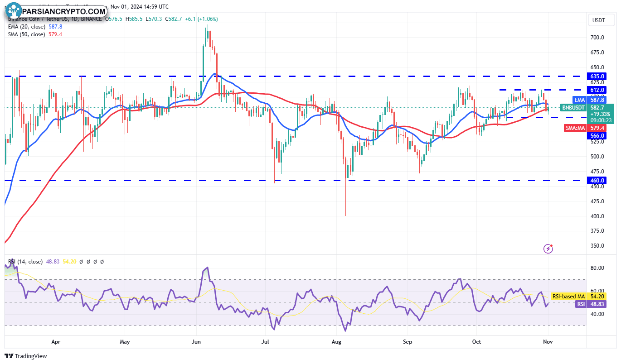Click the Jun label on the time axis
Image resolution: width=621 pixels, height=364 pixels.
[x=197, y=343]
